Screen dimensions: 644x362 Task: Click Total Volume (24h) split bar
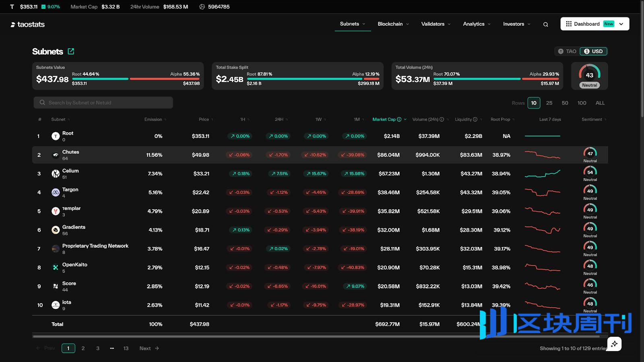[x=496, y=79]
